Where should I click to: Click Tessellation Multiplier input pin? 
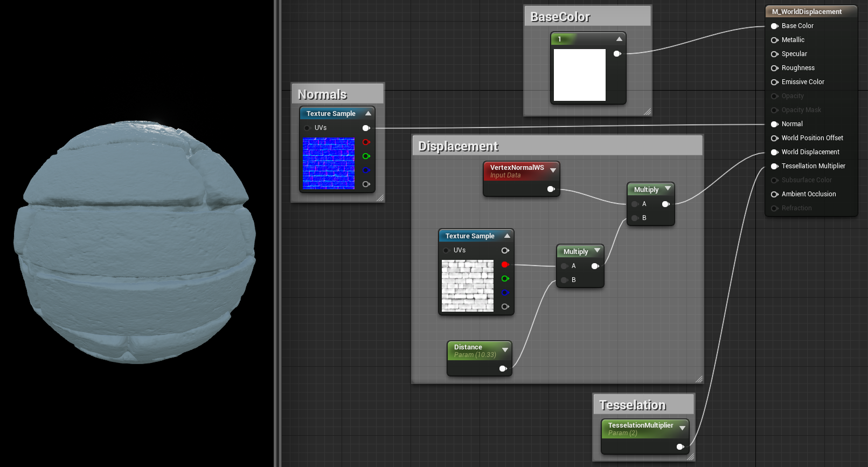point(774,166)
